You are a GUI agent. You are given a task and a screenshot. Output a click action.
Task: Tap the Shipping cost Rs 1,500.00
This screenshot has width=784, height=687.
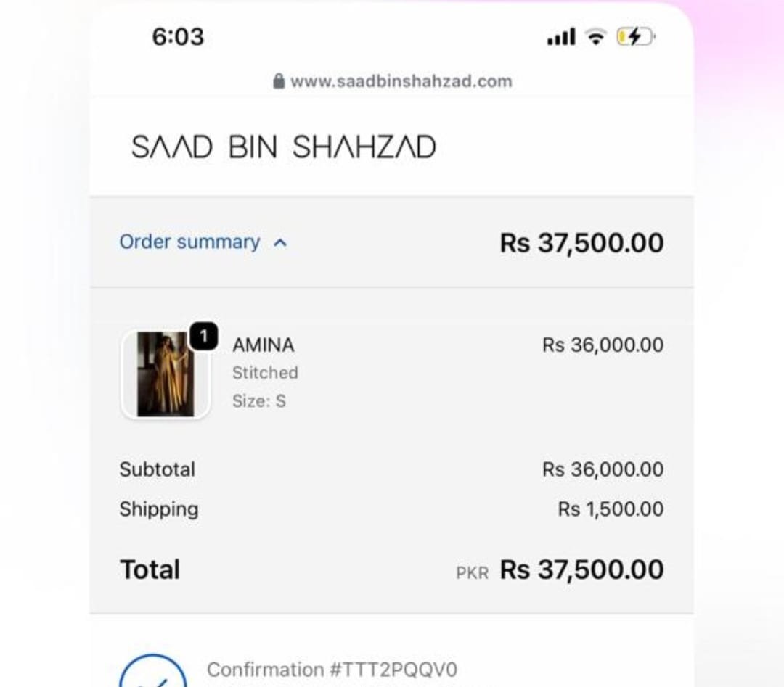coord(611,509)
